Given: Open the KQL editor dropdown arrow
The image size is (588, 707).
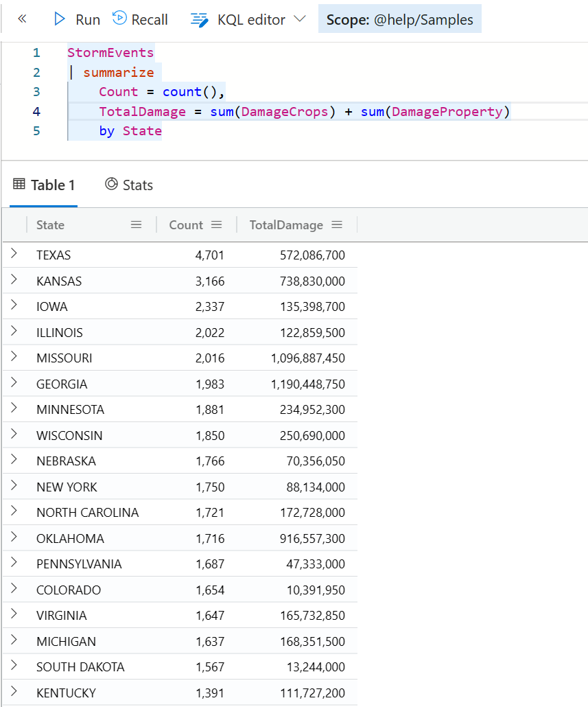Looking at the screenshot, I should [300, 19].
